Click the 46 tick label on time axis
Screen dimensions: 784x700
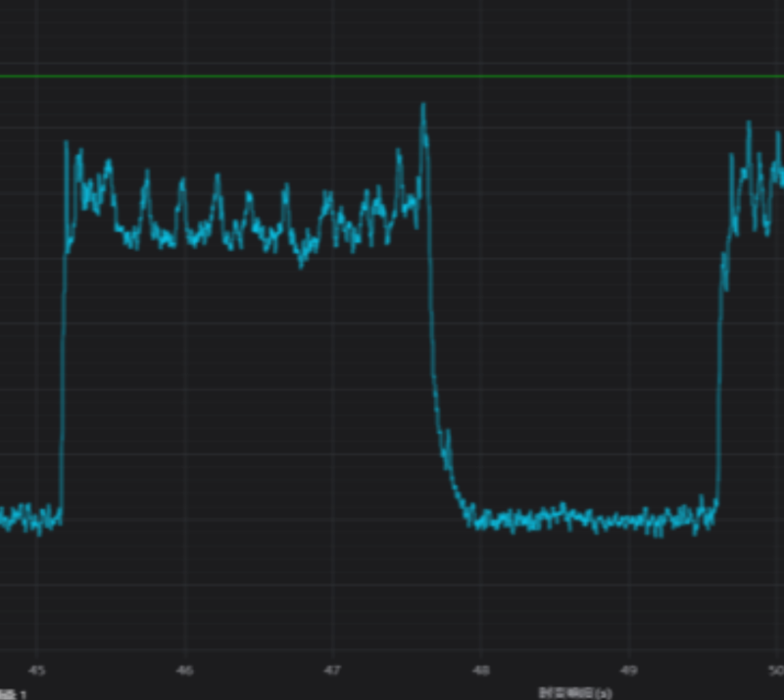coord(185,671)
